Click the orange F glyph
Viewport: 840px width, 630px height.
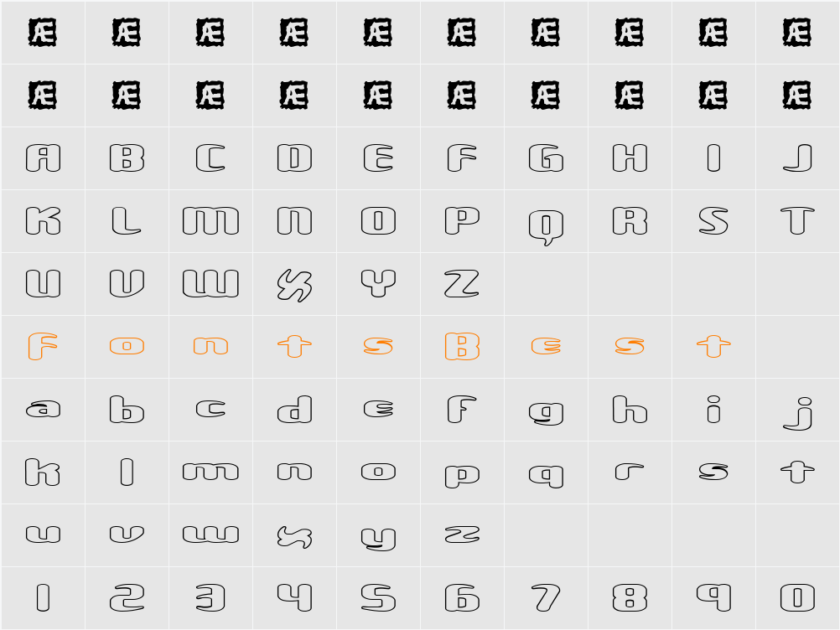pyautogui.click(x=43, y=346)
